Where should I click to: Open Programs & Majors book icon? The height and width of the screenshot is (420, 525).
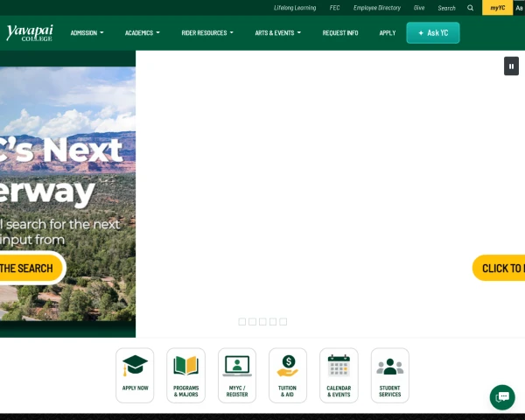point(185,375)
